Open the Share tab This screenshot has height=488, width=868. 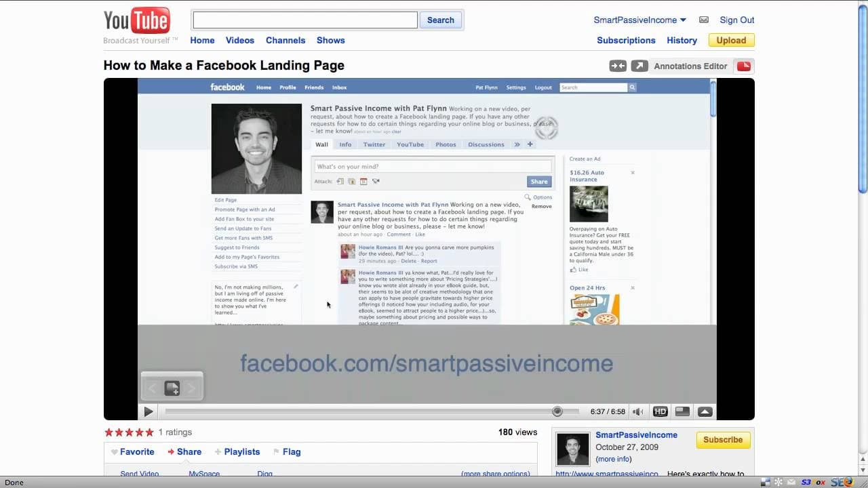pyautogui.click(x=184, y=451)
